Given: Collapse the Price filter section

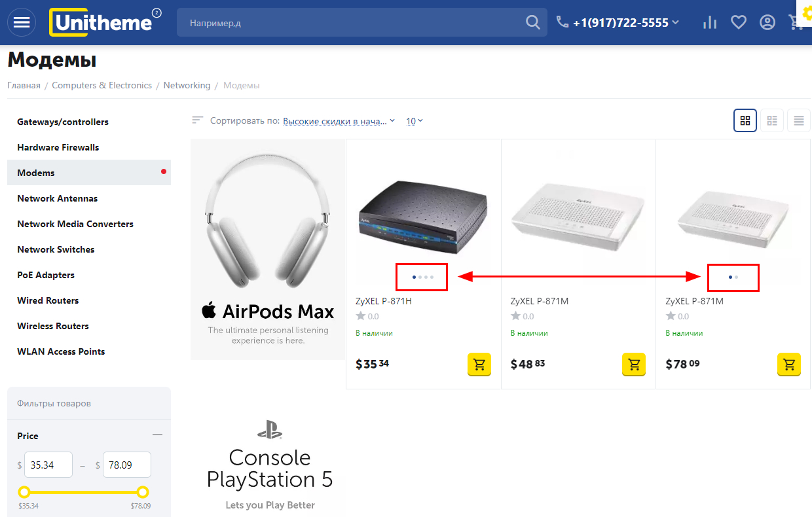Looking at the screenshot, I should 157,435.
